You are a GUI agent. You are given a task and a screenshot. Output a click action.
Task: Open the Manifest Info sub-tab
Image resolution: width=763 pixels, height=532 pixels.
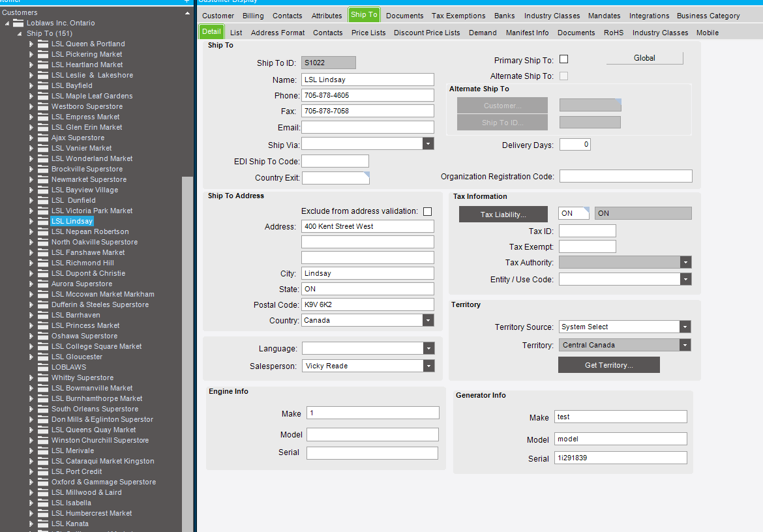pyautogui.click(x=527, y=33)
